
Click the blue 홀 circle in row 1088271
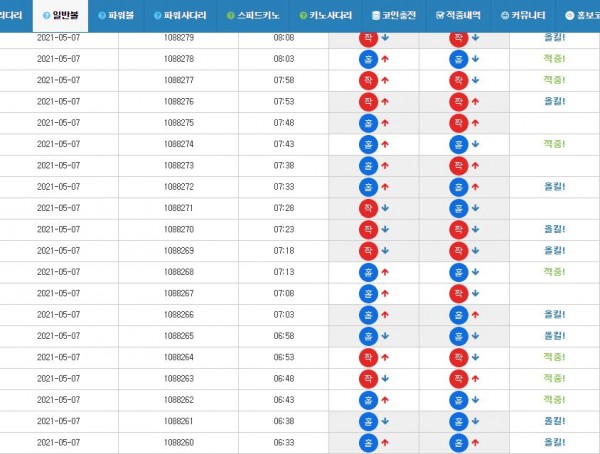tap(458, 208)
